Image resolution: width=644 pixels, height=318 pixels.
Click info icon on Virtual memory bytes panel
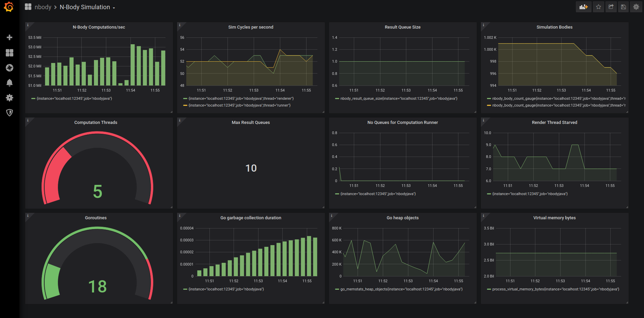483,216
